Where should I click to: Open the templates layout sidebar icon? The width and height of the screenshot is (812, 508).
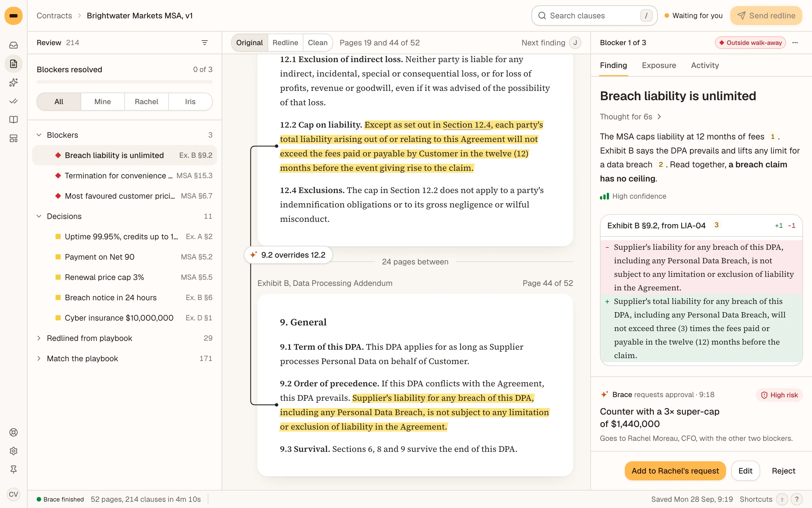click(14, 138)
